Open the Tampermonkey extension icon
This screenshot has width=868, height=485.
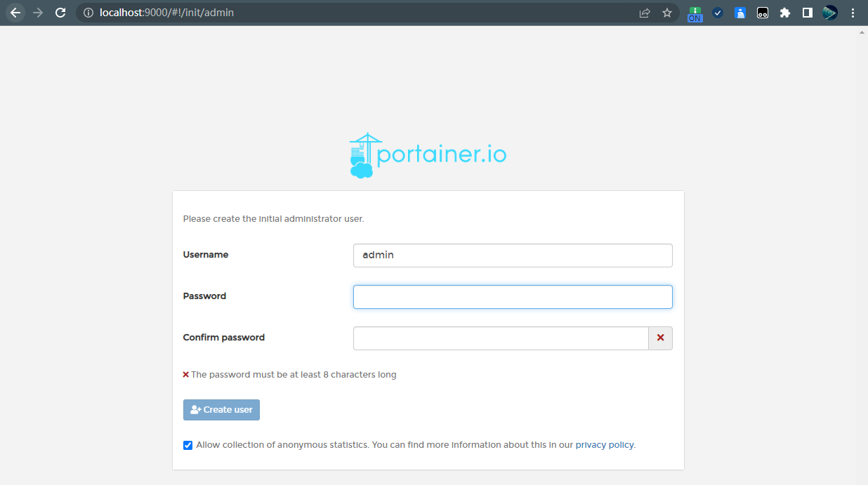(x=763, y=13)
